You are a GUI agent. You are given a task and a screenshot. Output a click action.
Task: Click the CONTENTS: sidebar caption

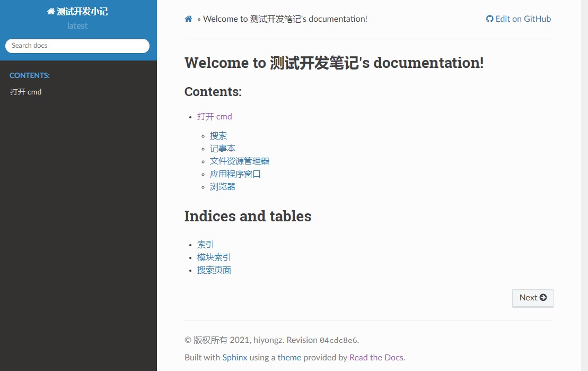pos(30,75)
